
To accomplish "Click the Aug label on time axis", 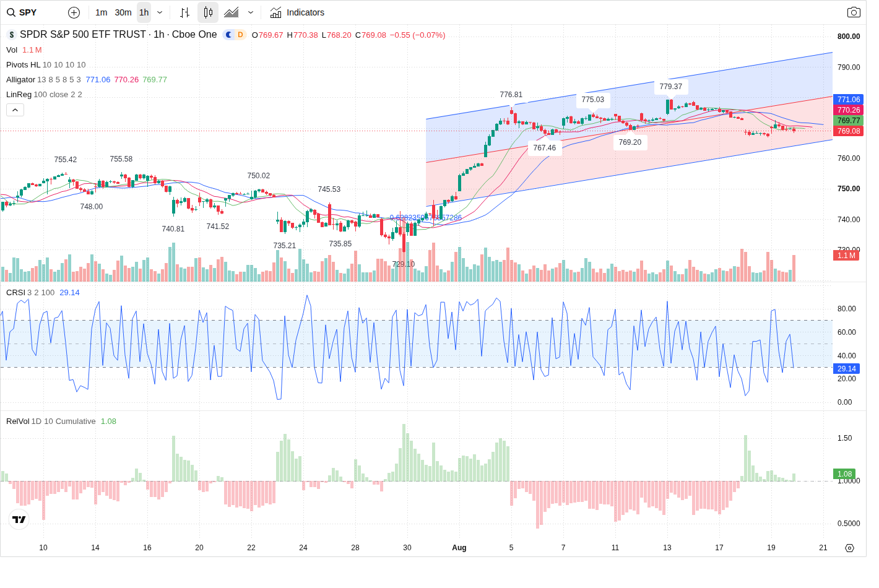I will (459, 548).
